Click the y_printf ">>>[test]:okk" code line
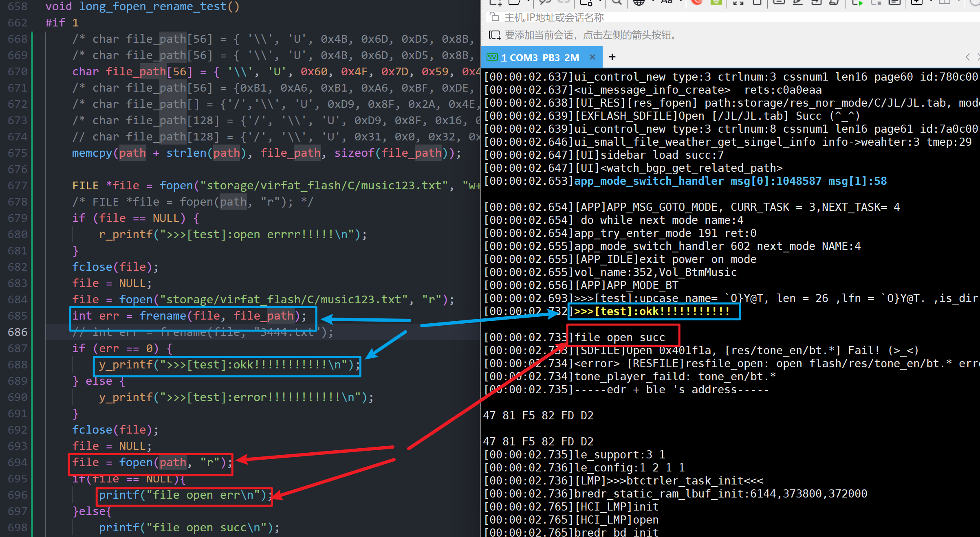Screen dimensions: 980x537 click(x=229, y=365)
